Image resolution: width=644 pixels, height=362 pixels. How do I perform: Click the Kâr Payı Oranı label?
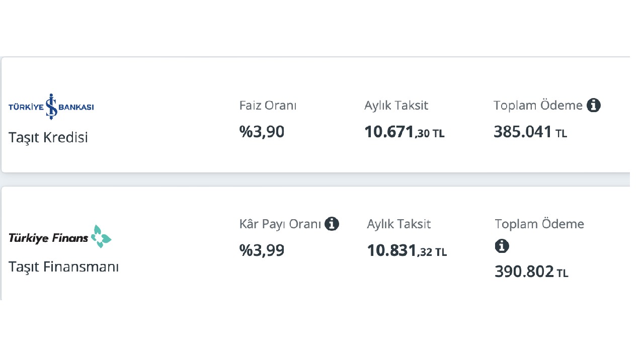coord(280,224)
